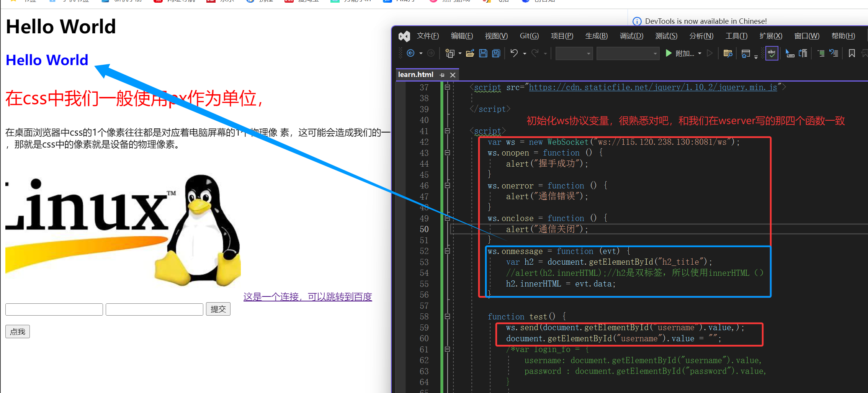
Task: Click the increase indent toolbar icon
Action: pos(803,53)
